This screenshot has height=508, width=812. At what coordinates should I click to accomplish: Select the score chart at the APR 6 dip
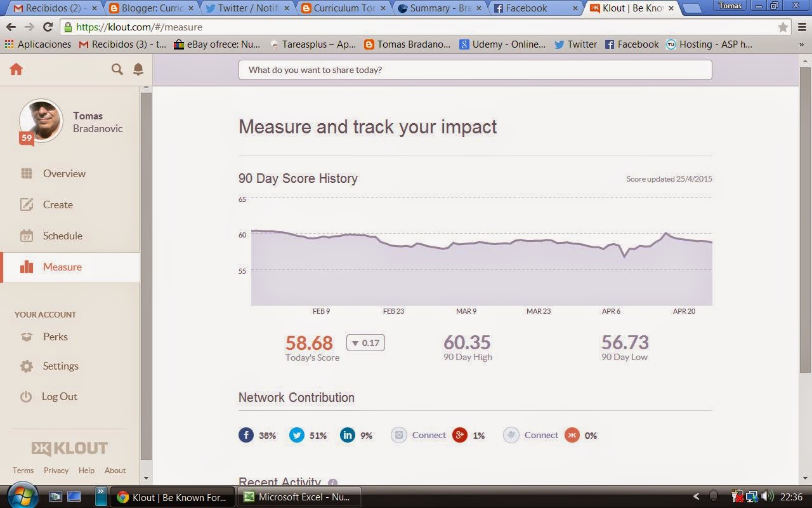(624, 257)
